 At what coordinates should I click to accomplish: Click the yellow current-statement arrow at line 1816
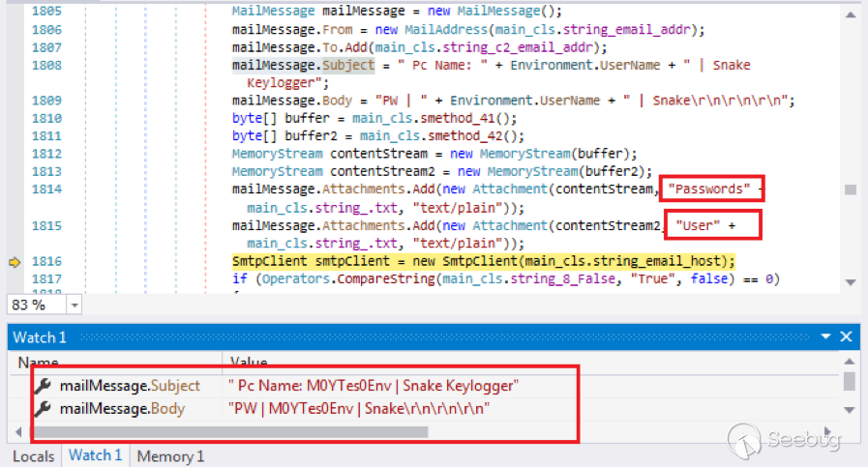(15, 262)
